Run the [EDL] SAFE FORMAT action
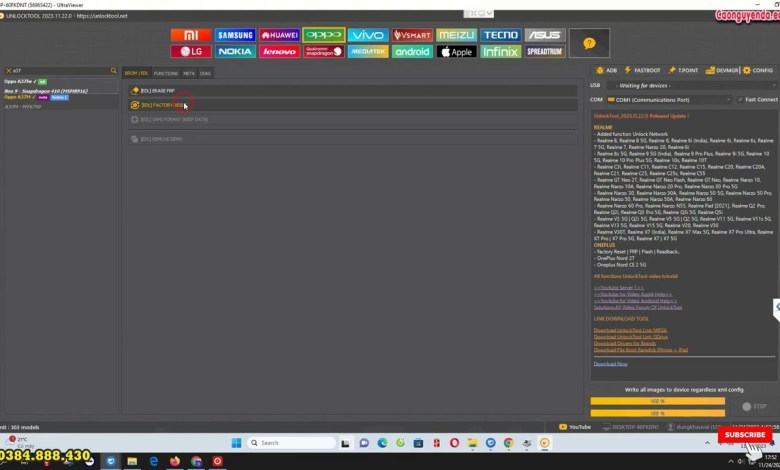 353,119
